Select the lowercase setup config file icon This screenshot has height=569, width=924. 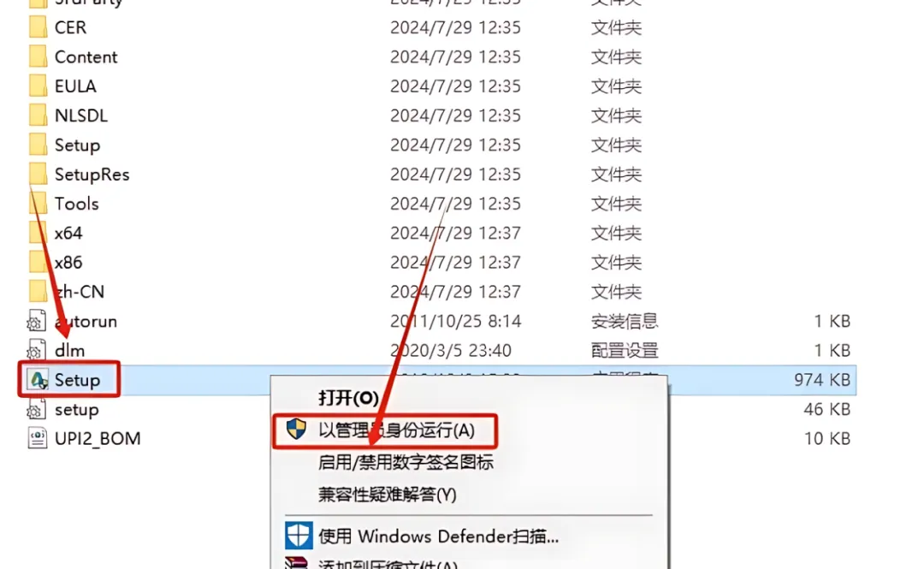[37, 409]
